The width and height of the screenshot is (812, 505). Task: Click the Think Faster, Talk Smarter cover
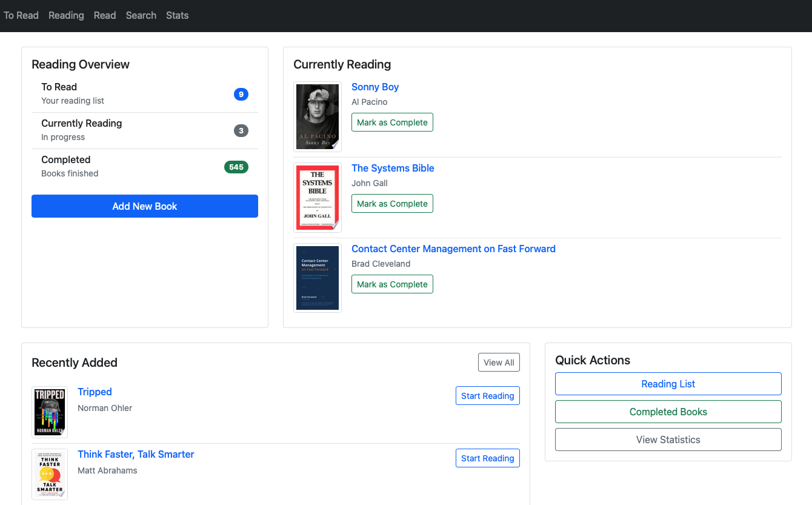[x=50, y=474]
